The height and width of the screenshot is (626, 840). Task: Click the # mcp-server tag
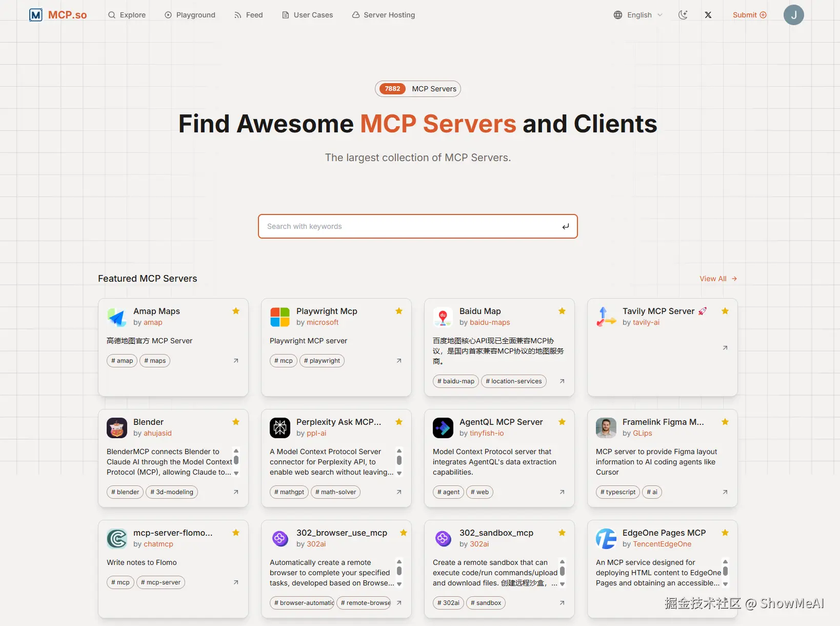[161, 582]
